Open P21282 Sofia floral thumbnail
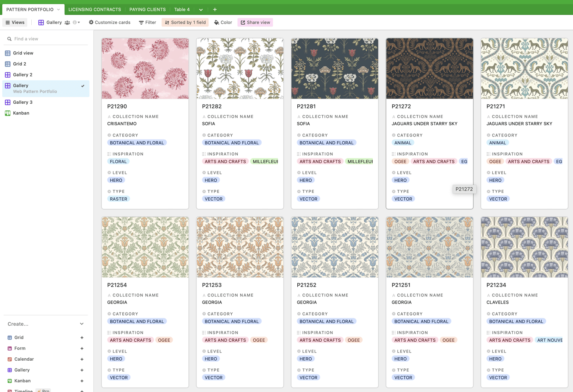Screen dimensions: 573x392 pyautogui.click(x=240, y=68)
